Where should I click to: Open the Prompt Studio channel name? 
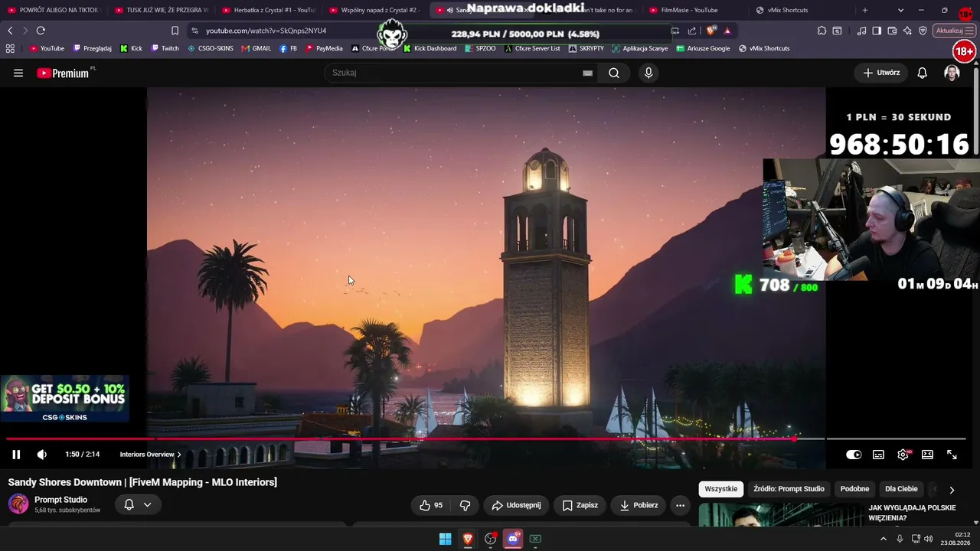[x=60, y=500]
